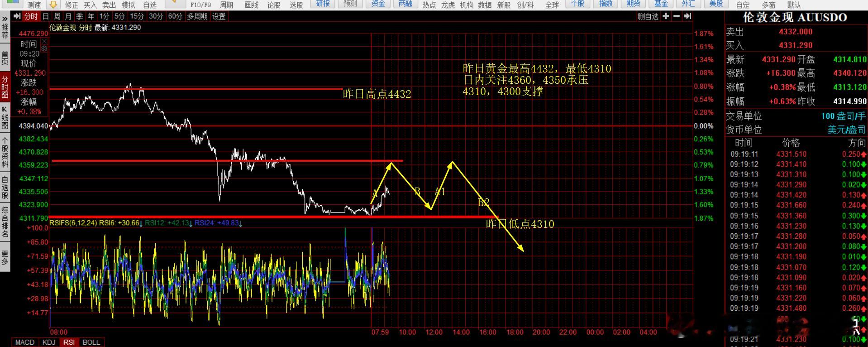Select the 分时图 sidebar tab
Image resolution: width=868 pixels, height=347 pixels.
point(5,87)
